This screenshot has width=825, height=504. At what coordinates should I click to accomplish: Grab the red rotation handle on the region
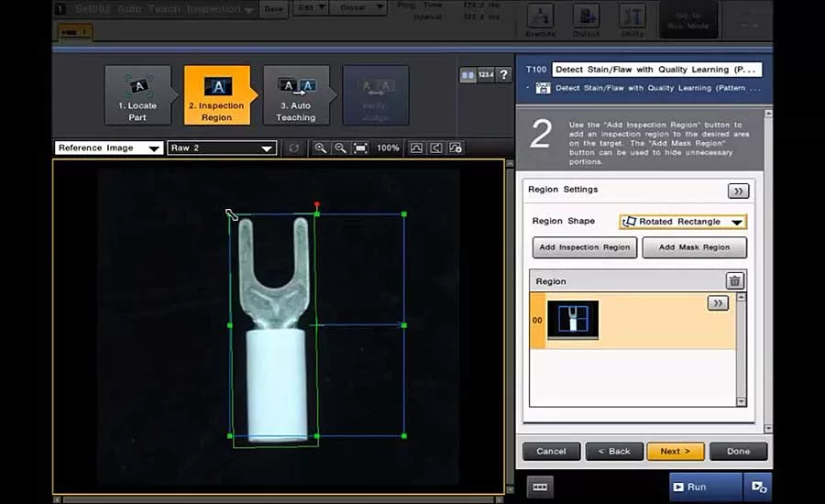pos(317,204)
